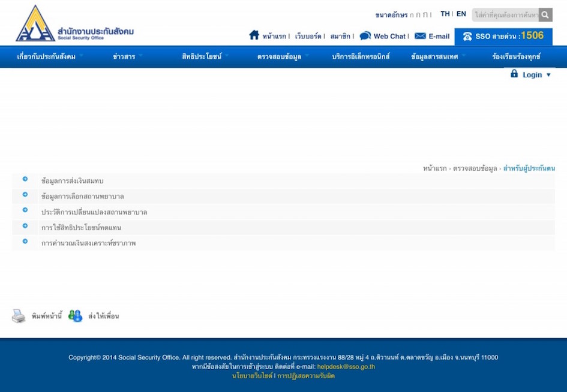
Task: Click the สำนักงานประกันสังคม header title text
Action: coord(95,31)
